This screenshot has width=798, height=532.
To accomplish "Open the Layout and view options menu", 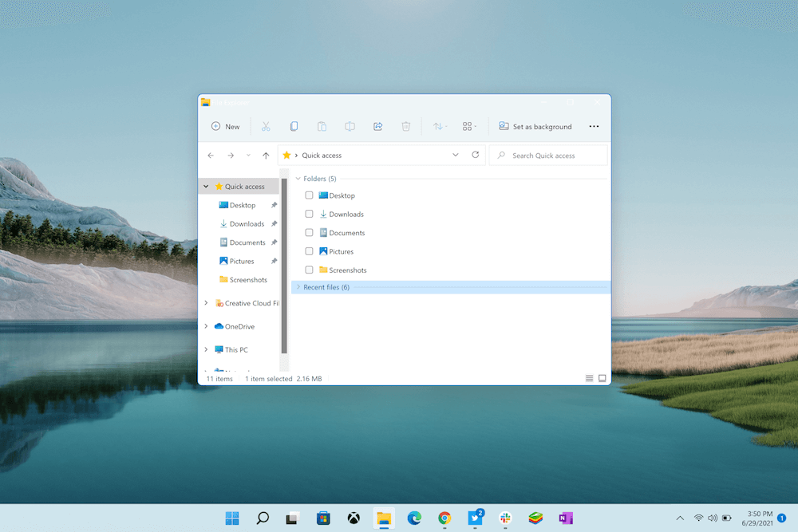I will [x=470, y=127].
